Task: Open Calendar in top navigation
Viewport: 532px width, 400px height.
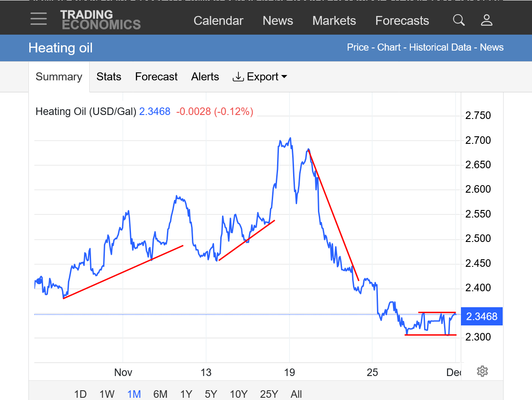Action: coord(218,21)
